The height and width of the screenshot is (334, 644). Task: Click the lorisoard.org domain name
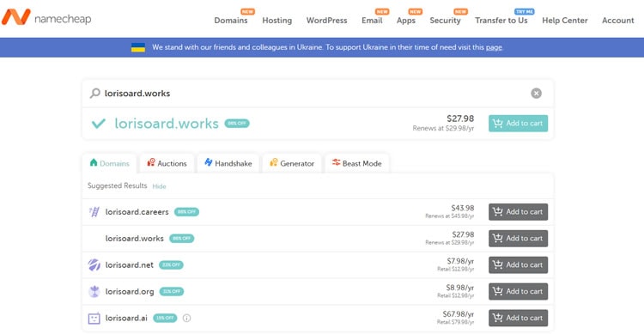[x=130, y=291]
